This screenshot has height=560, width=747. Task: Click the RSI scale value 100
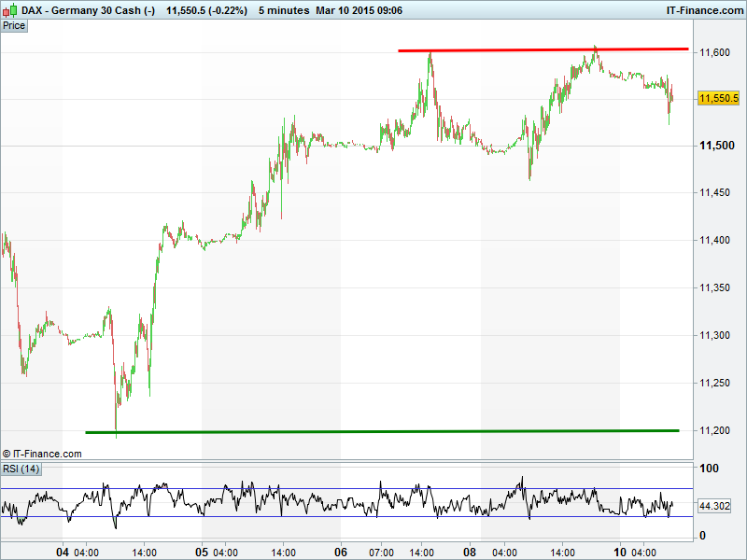710,469
